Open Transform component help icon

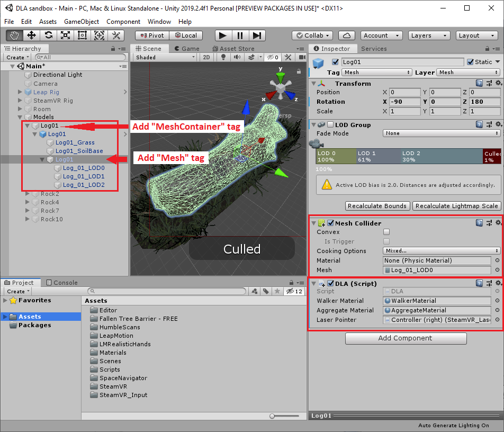click(479, 83)
